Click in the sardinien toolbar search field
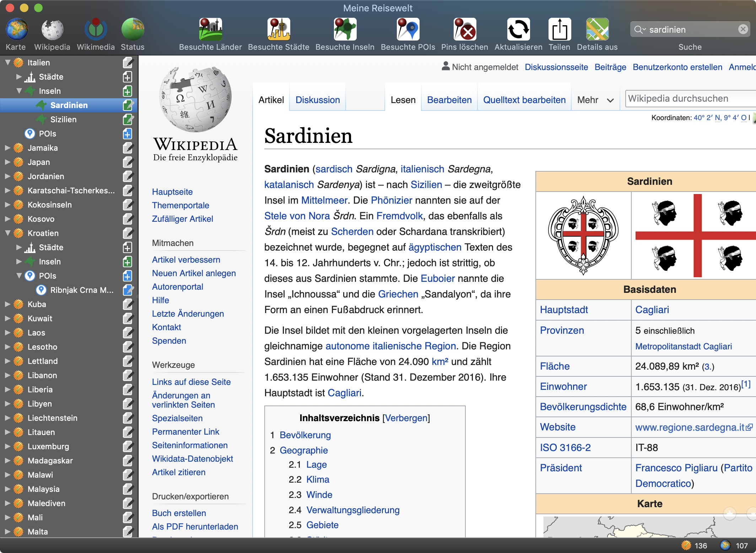This screenshot has height=553, width=756. click(x=690, y=29)
